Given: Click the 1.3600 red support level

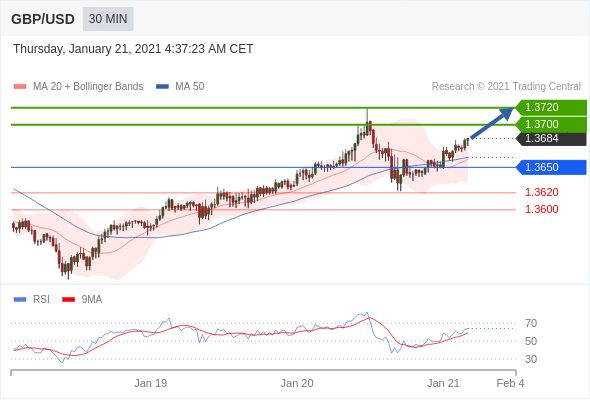Looking at the screenshot, I should click(541, 209).
